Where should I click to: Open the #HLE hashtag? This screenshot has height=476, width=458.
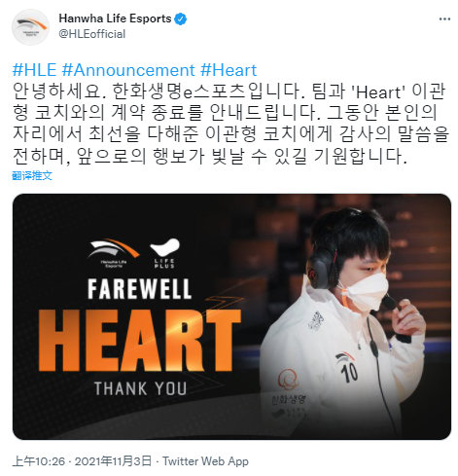click(34, 70)
